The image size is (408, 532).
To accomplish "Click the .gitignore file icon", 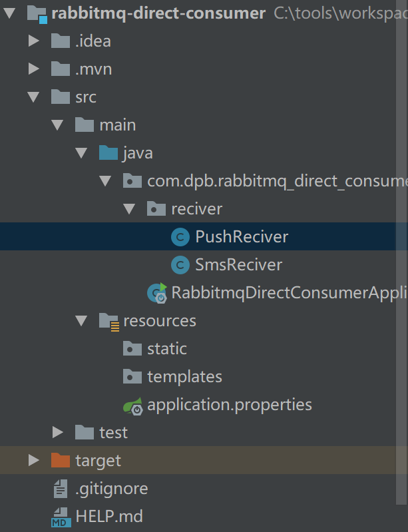I will point(61,489).
